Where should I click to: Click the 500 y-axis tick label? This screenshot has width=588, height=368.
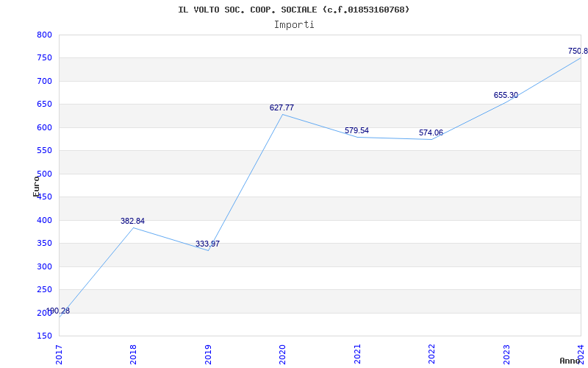point(44,174)
